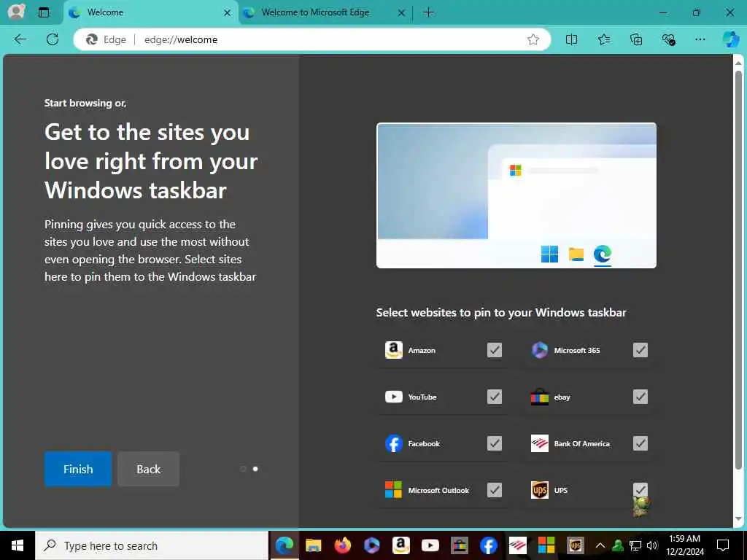This screenshot has height=560, width=747.
Task: Open the notification center icon
Action: (x=723, y=545)
